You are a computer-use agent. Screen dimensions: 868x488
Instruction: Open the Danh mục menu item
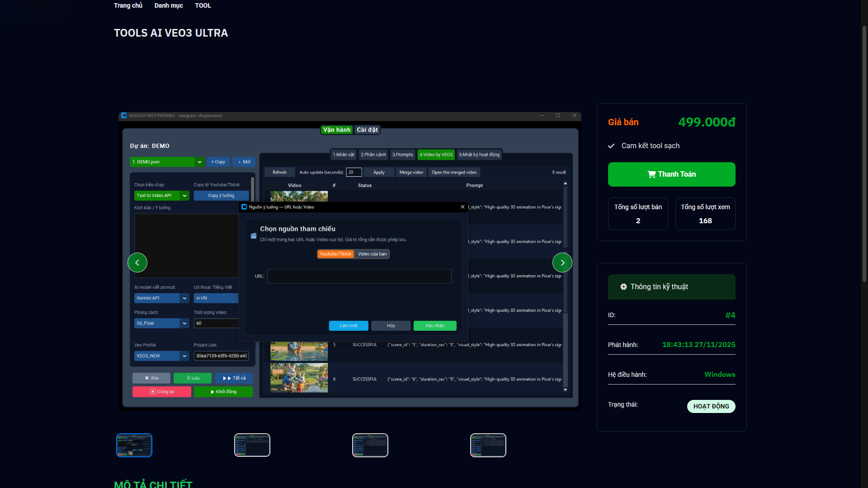coord(169,5)
